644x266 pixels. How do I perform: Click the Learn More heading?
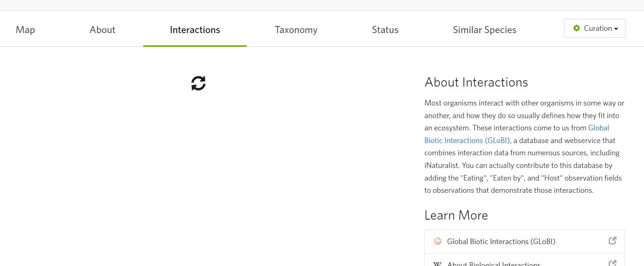456,215
